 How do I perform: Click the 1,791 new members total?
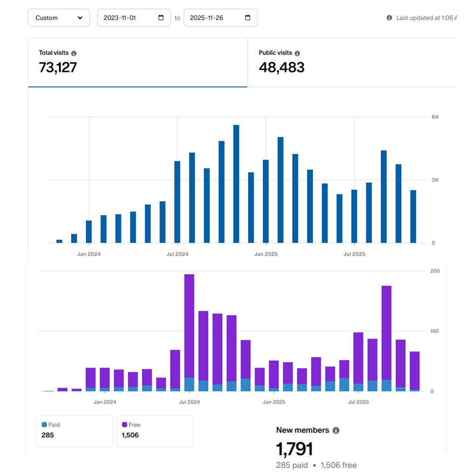pos(294,450)
